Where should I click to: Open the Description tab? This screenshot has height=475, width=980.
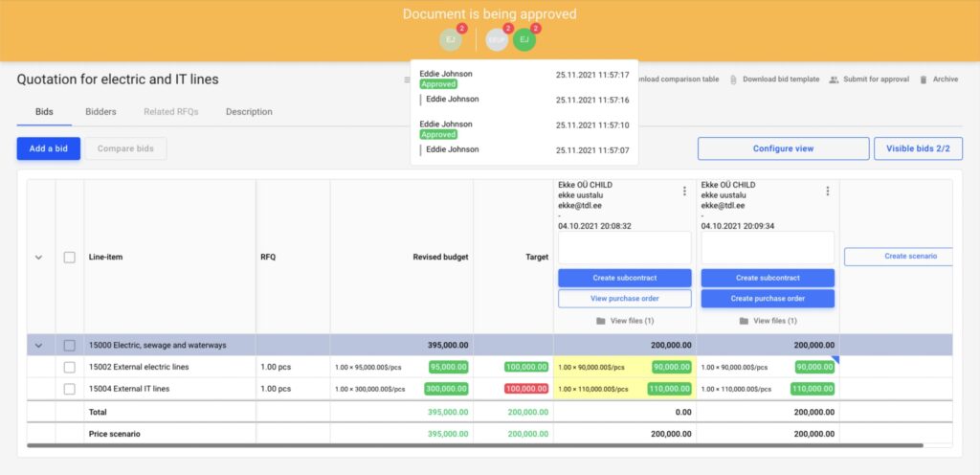249,112
